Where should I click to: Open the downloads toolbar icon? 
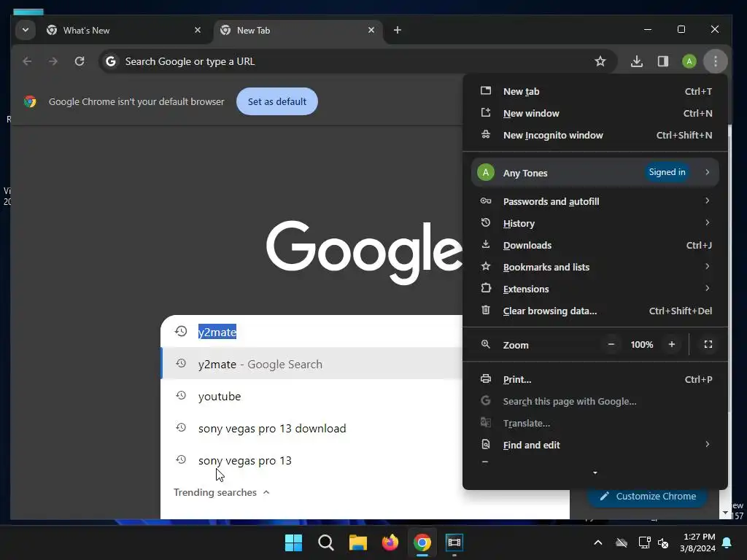[x=636, y=61]
